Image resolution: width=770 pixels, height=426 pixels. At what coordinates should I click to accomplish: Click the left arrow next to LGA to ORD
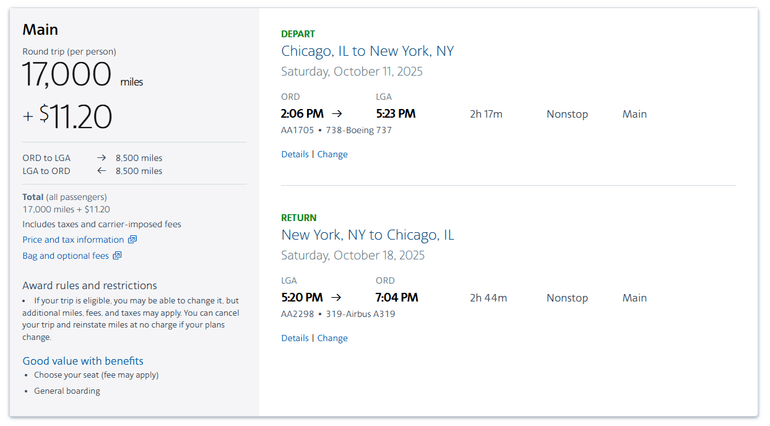(x=102, y=171)
